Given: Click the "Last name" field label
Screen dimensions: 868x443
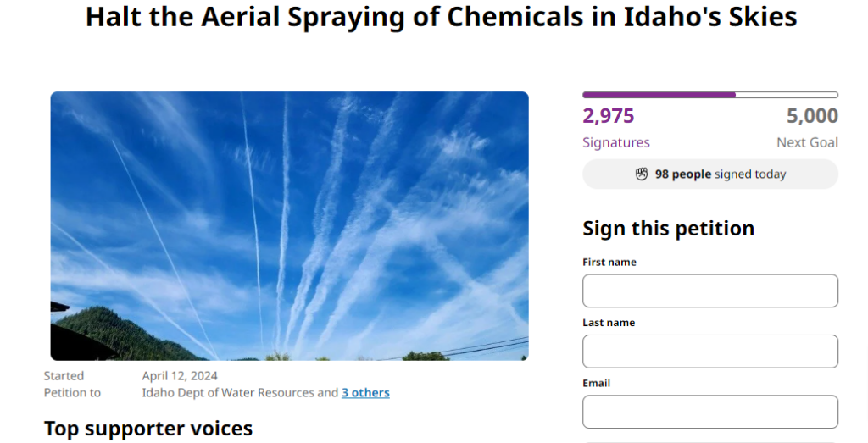Looking at the screenshot, I should (x=608, y=323).
